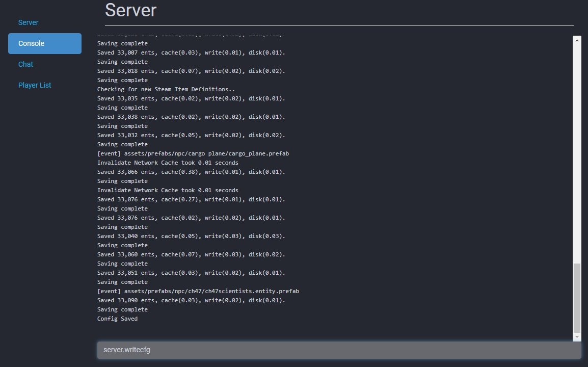Select the cargo_plane.prefab event line

point(193,153)
